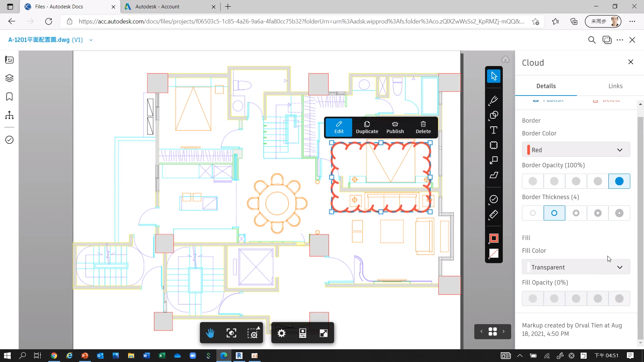Click Delete in the markup popup menu
The width and height of the screenshot is (644, 362).
pos(423,127)
